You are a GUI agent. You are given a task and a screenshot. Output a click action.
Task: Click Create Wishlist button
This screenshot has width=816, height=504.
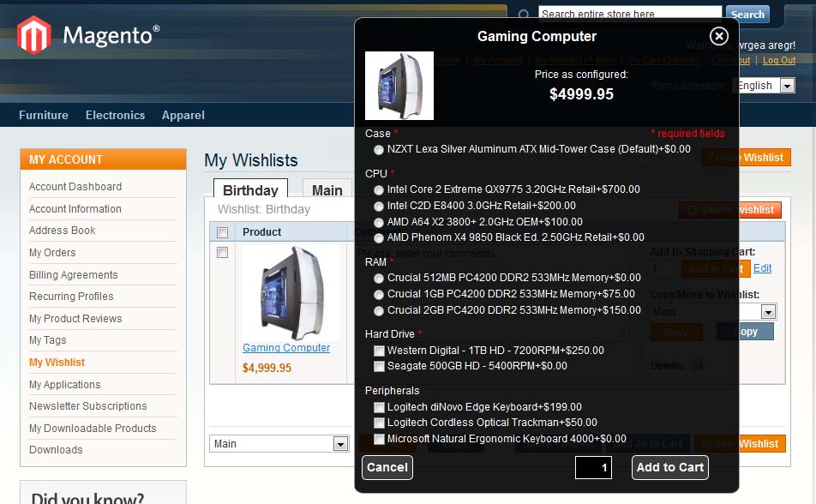coord(746,158)
